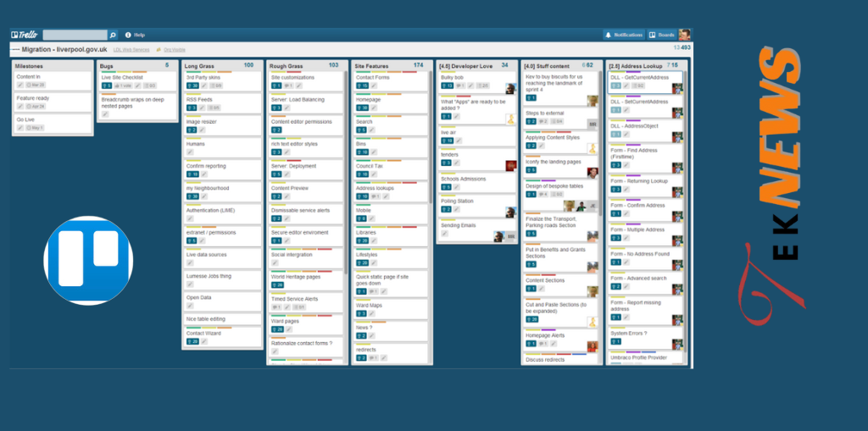Open the Polling Station card

pyautogui.click(x=476, y=205)
